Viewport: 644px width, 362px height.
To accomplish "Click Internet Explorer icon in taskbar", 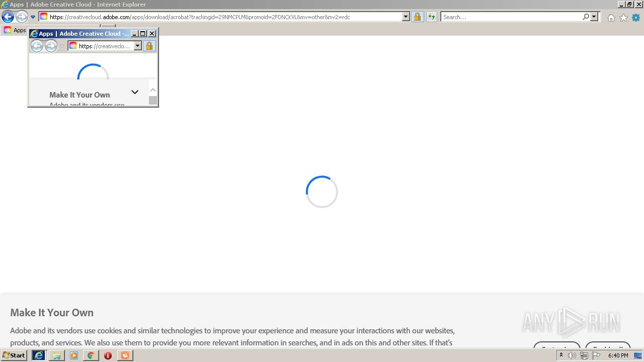I will coord(39,355).
